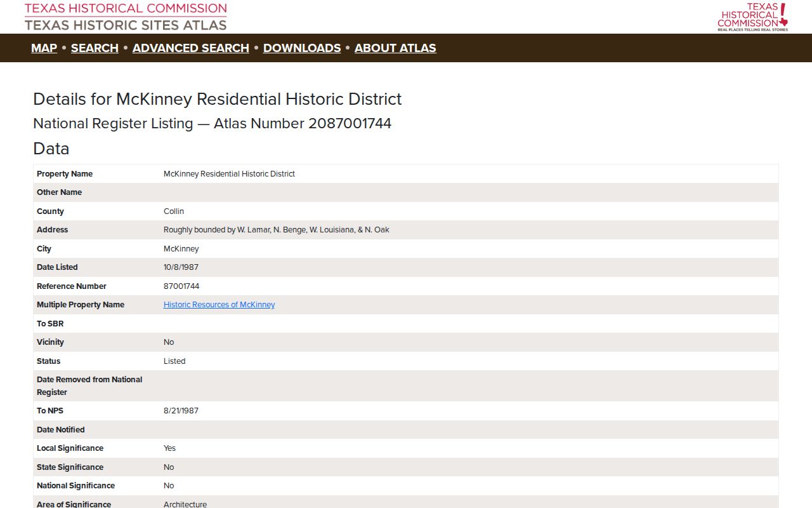The image size is (812, 508).
Task: Click the 'Data' section heading
Action: click(x=51, y=149)
